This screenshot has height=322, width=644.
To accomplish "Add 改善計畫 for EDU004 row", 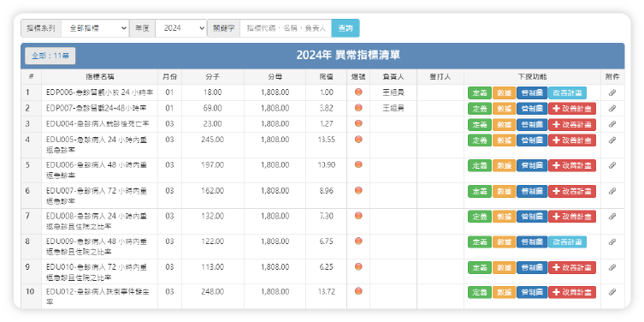I will click(x=572, y=124).
